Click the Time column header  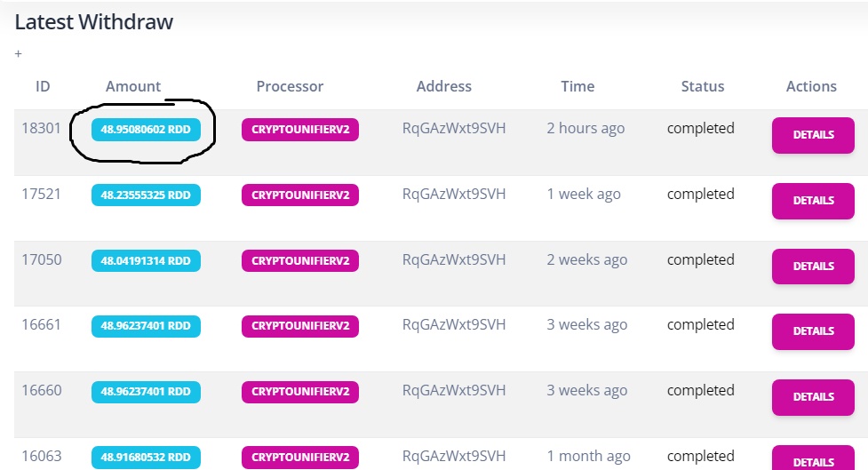[577, 86]
